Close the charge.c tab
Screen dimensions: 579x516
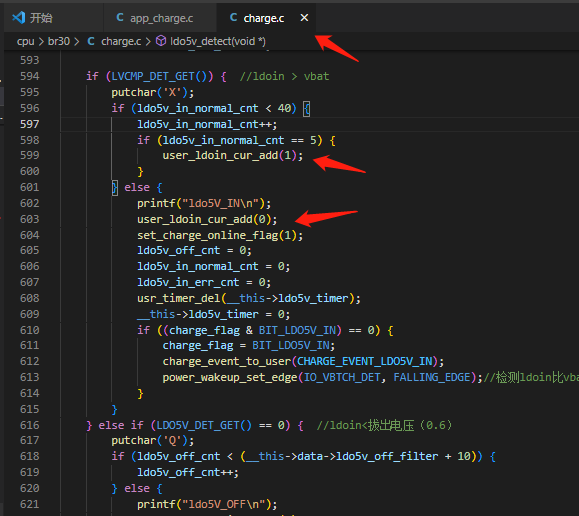click(304, 18)
